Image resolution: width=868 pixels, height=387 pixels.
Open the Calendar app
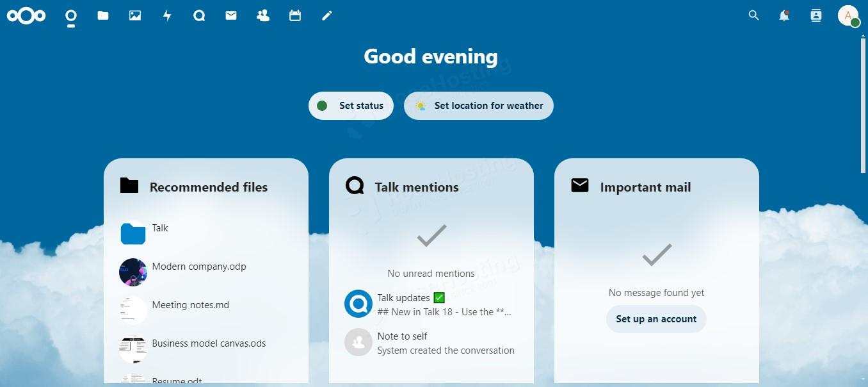(294, 15)
